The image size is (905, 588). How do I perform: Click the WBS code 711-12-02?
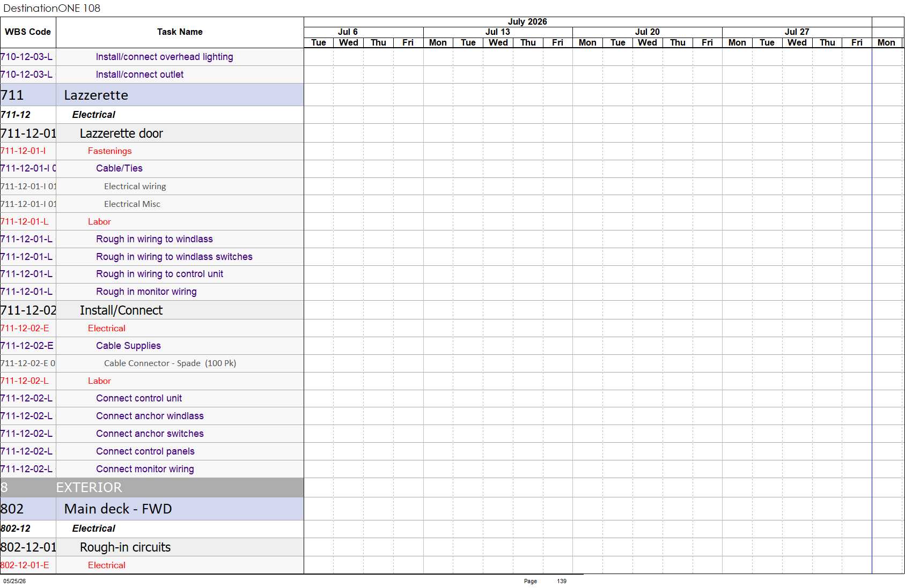pyautogui.click(x=28, y=310)
